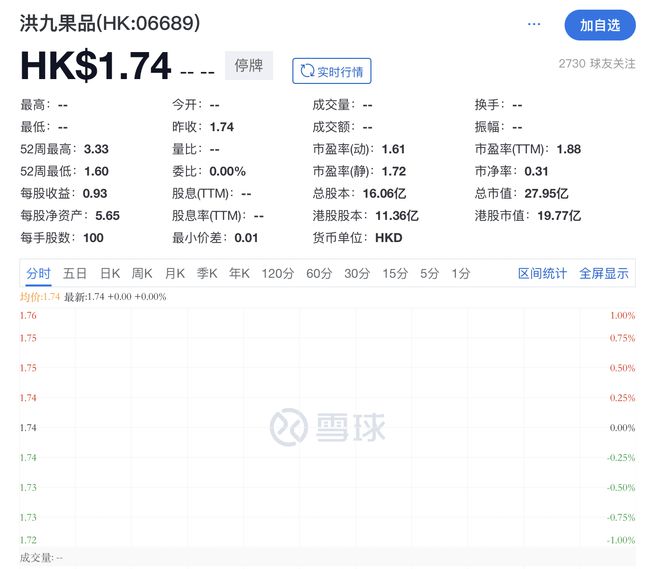Screen dimensions: 660x569
Task: Choose the 30分 interval tab
Action: coord(357,274)
